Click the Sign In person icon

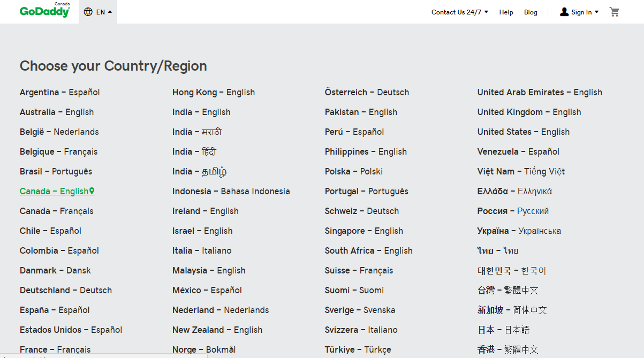564,12
